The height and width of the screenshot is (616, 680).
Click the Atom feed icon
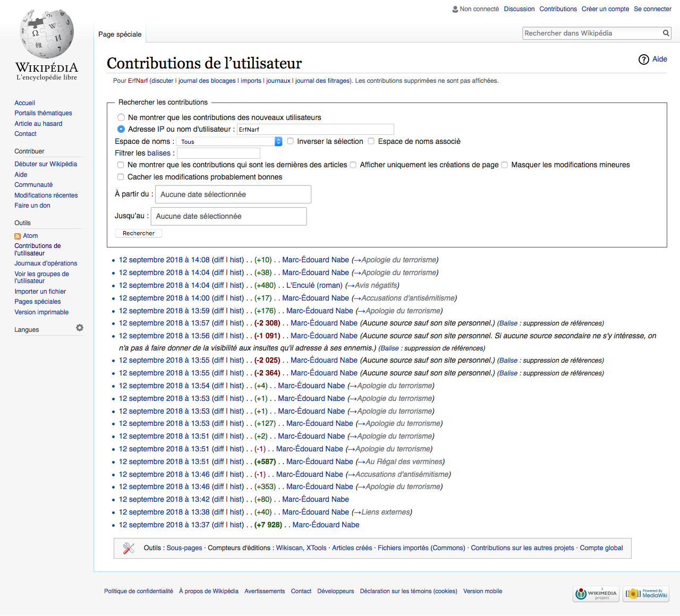pos(18,236)
